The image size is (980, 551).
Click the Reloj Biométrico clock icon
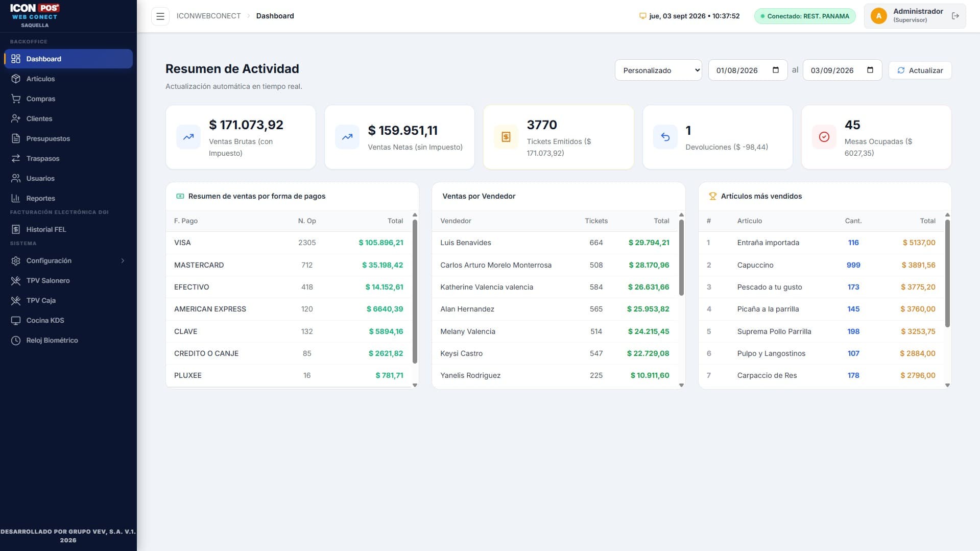tap(16, 340)
